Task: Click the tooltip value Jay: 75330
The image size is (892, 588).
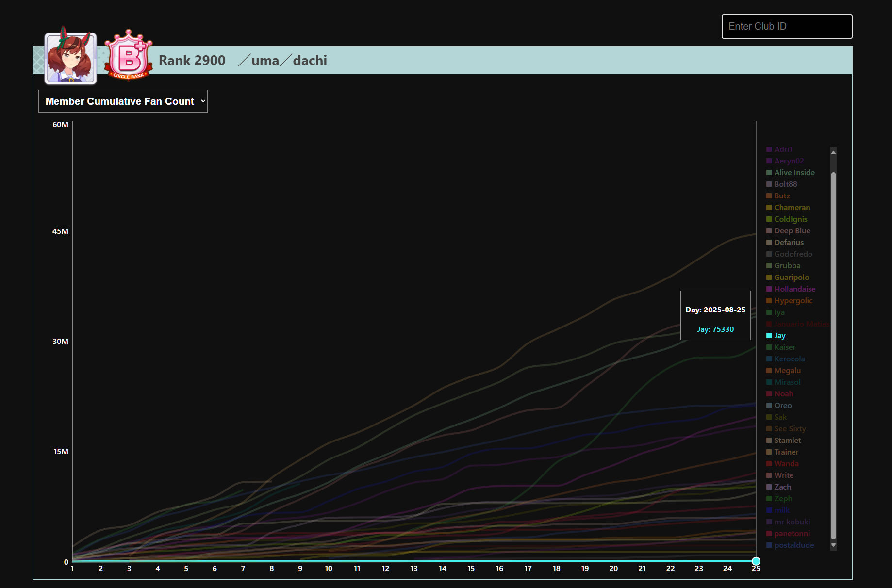Action: tap(715, 329)
